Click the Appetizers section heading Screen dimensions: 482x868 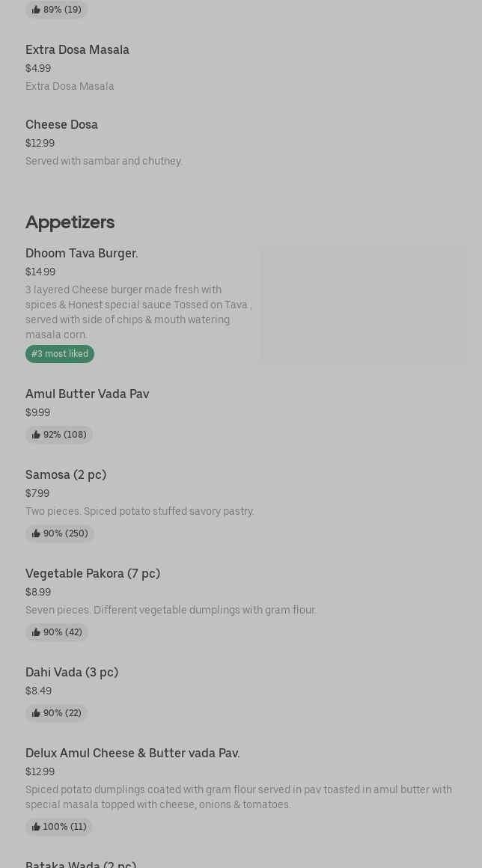[70, 222]
